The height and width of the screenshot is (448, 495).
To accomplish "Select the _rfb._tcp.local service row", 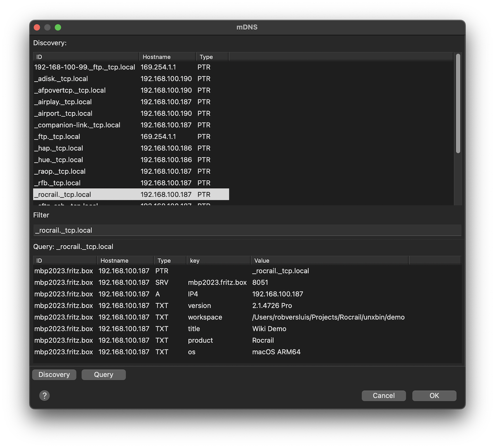I will (x=58, y=183).
